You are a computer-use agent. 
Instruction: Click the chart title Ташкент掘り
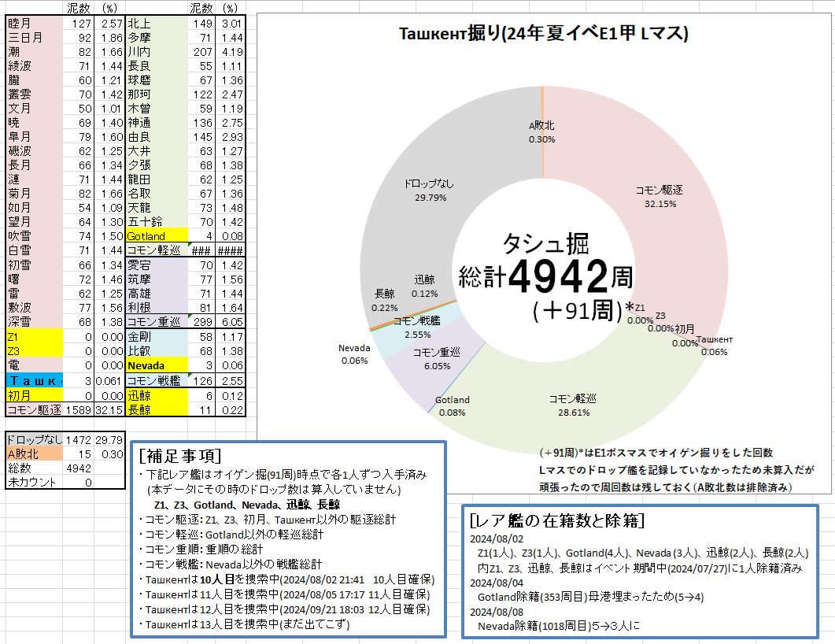point(544,34)
